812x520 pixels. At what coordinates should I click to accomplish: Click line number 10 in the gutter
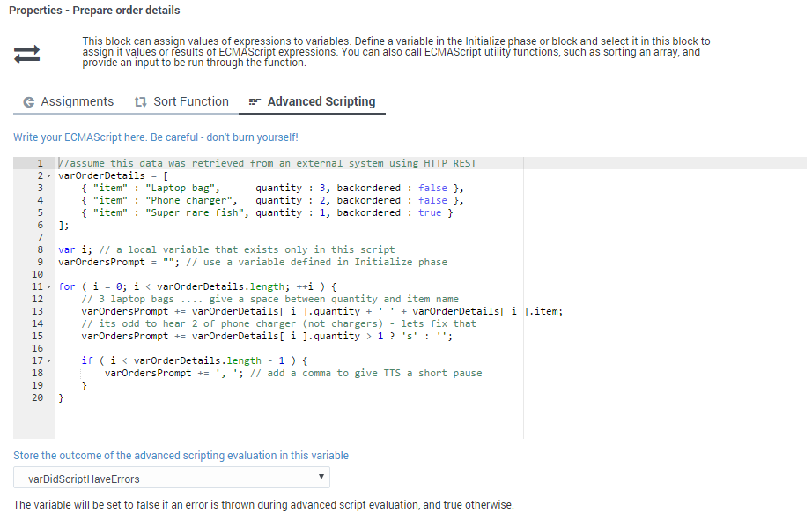point(38,275)
